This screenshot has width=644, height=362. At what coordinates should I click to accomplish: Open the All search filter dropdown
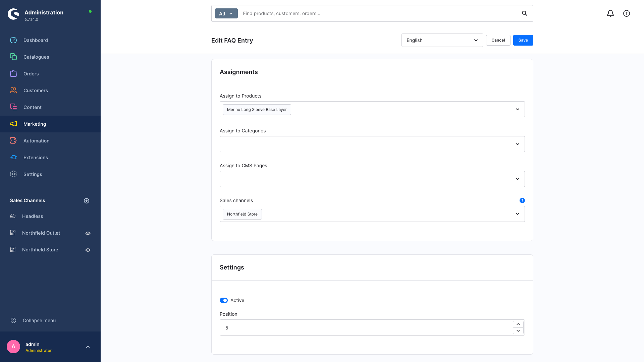[226, 13]
